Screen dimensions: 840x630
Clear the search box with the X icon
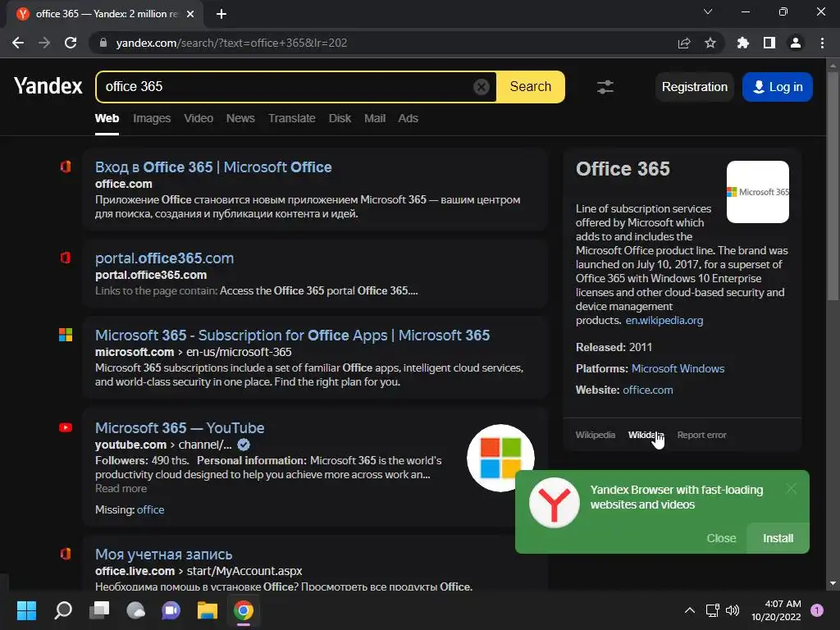[481, 87]
